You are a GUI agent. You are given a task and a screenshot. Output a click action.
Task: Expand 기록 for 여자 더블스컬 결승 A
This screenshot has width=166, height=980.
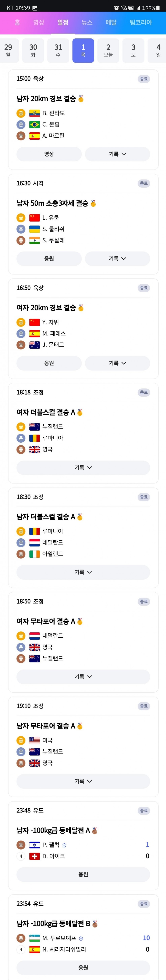83,467
